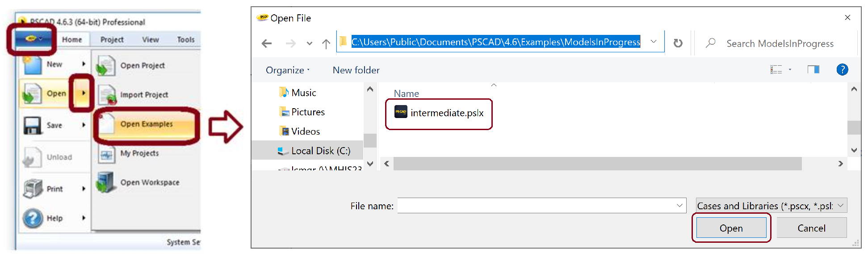This screenshot has width=868, height=262.
Task: Open the Organize menu
Action: [287, 70]
